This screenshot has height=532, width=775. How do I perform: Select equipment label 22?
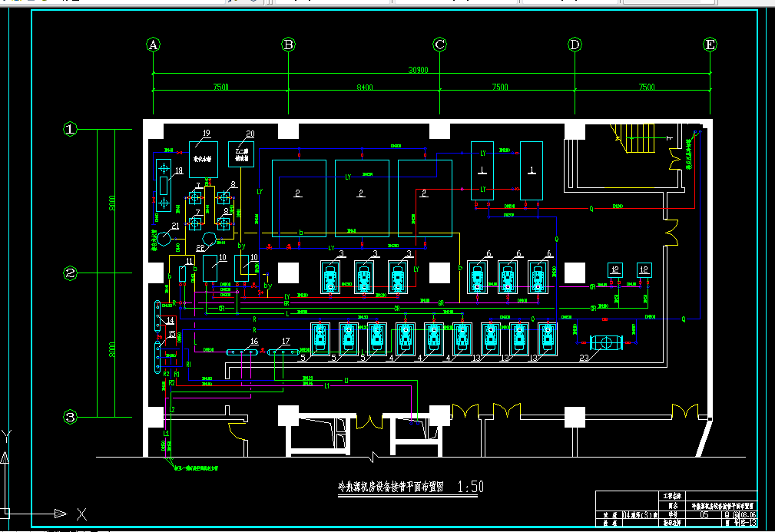tap(200, 248)
